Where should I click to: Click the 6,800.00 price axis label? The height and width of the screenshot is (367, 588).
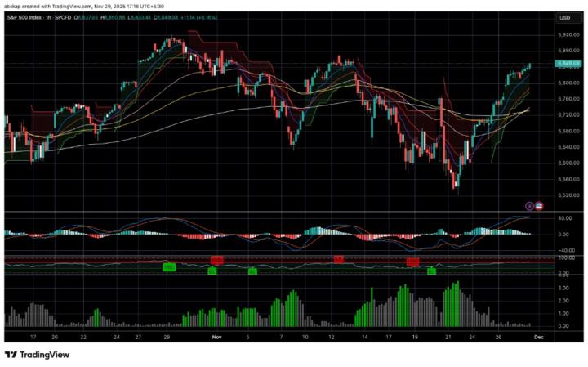[x=569, y=83]
